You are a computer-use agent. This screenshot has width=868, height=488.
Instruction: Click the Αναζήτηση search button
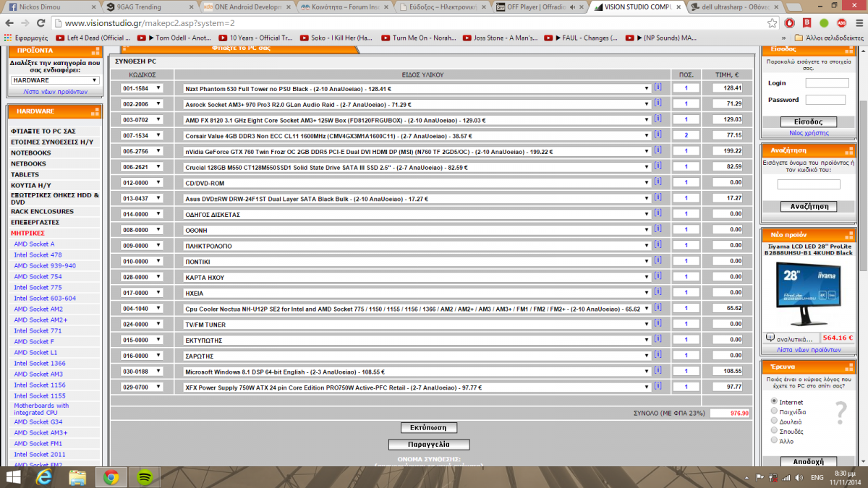(809, 207)
